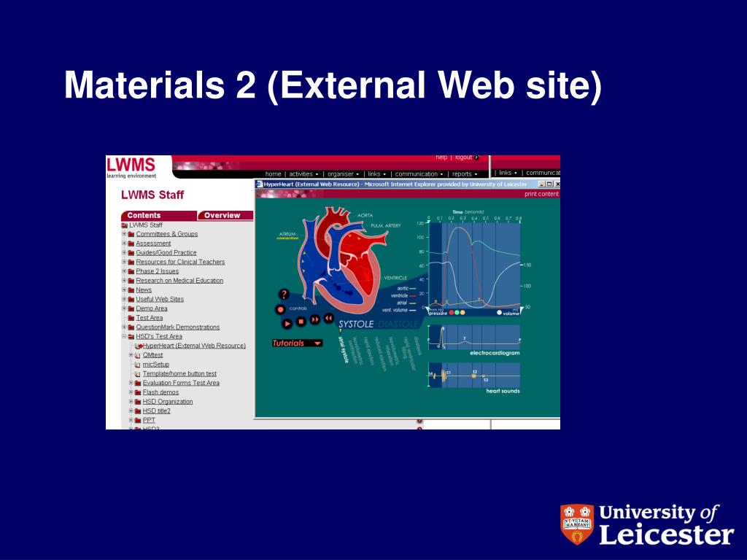Go to home in the LWMS menu
747x560 pixels.
(273, 174)
